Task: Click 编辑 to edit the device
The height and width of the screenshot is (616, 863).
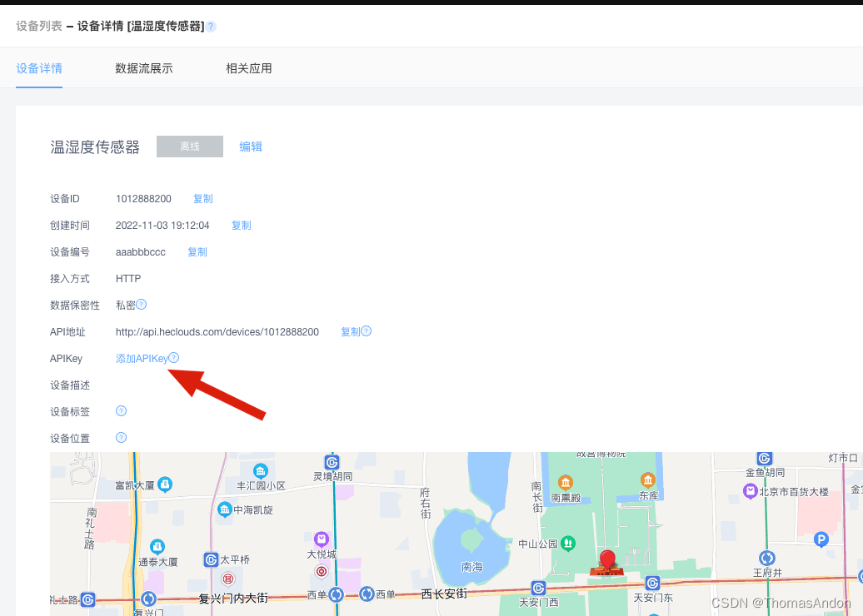Action: 251,146
